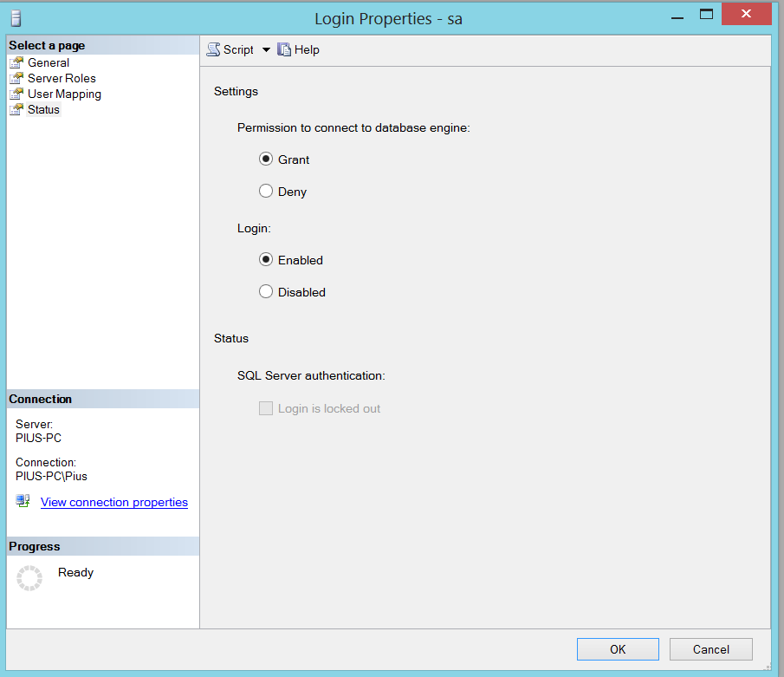Open the User Mapping page
This screenshot has height=677, width=784.
(64, 94)
